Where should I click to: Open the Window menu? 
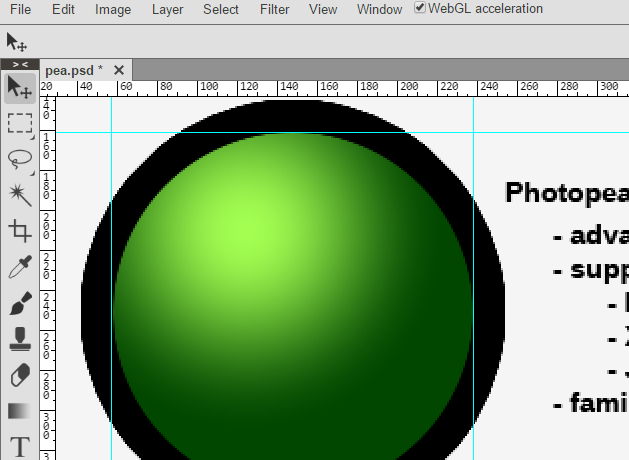pyautogui.click(x=379, y=9)
